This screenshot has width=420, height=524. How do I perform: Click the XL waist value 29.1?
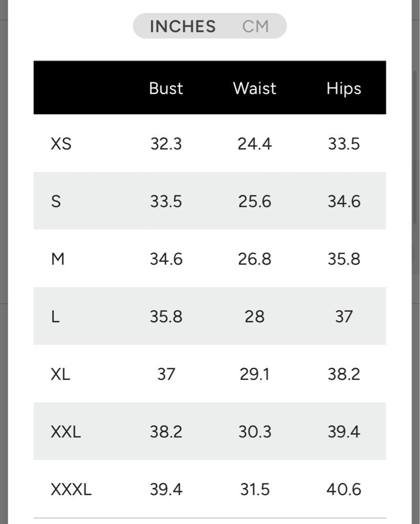(x=254, y=374)
